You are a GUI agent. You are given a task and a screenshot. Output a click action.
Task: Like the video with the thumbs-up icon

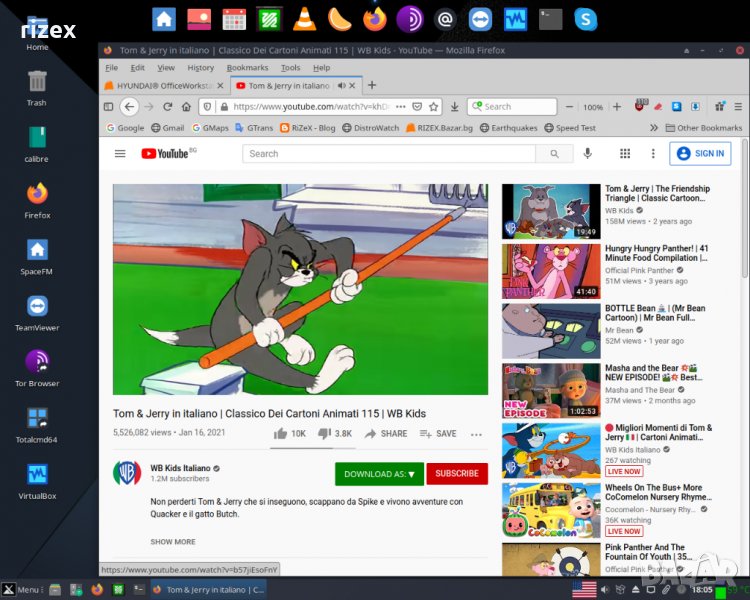281,434
